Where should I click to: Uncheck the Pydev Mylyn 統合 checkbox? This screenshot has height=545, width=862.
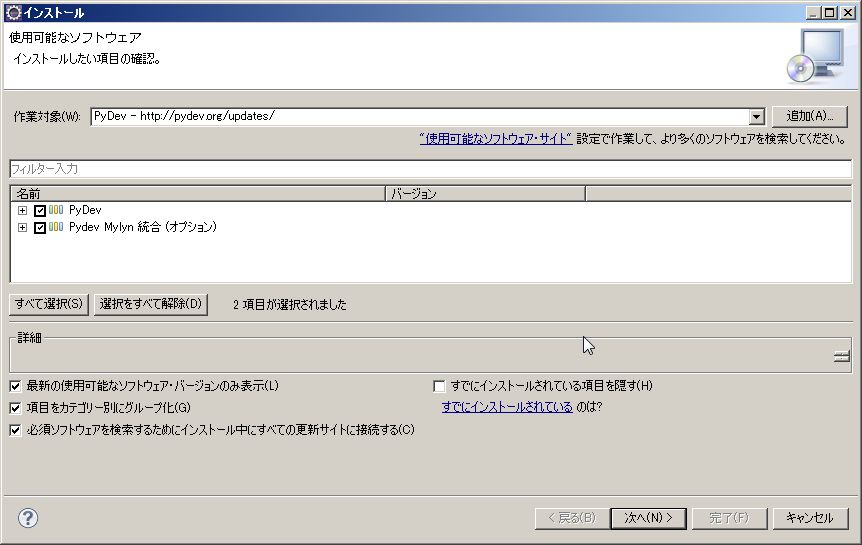(x=40, y=227)
